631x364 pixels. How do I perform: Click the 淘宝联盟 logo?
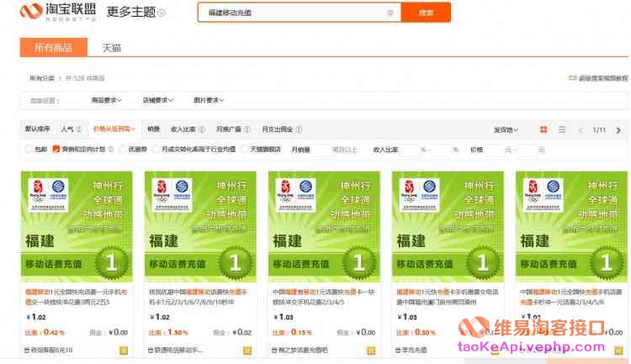tap(58, 12)
